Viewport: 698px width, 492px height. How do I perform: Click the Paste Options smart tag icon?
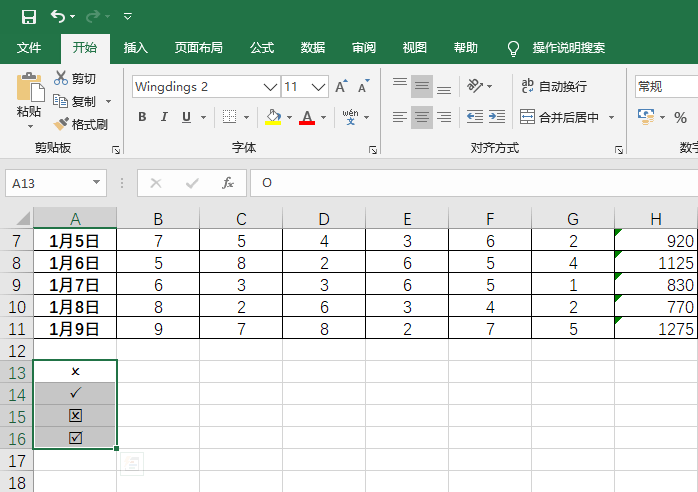tap(132, 464)
